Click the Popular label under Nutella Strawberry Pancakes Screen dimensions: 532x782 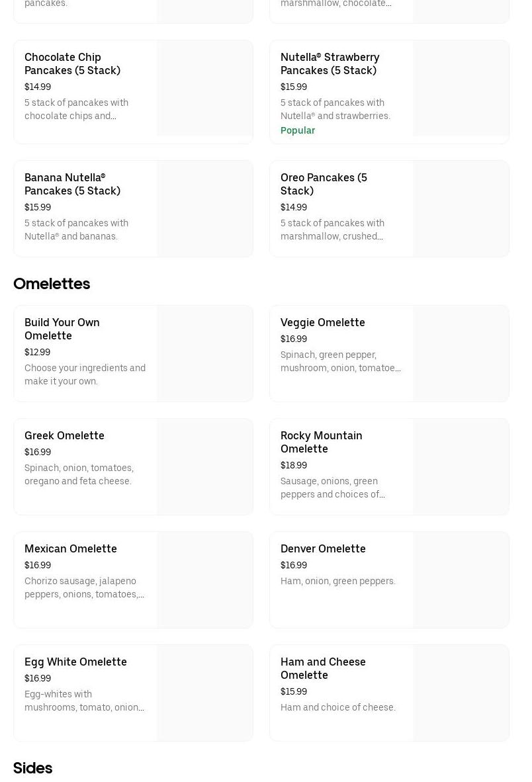tap(298, 131)
